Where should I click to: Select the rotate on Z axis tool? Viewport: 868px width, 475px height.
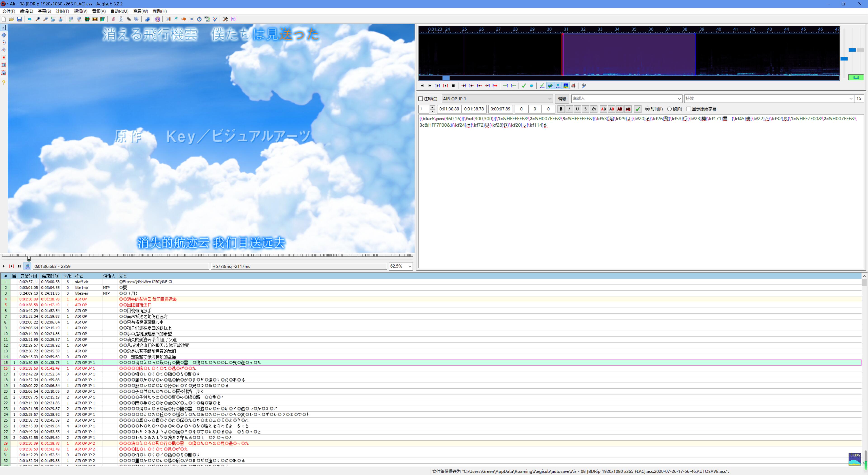coord(4,43)
